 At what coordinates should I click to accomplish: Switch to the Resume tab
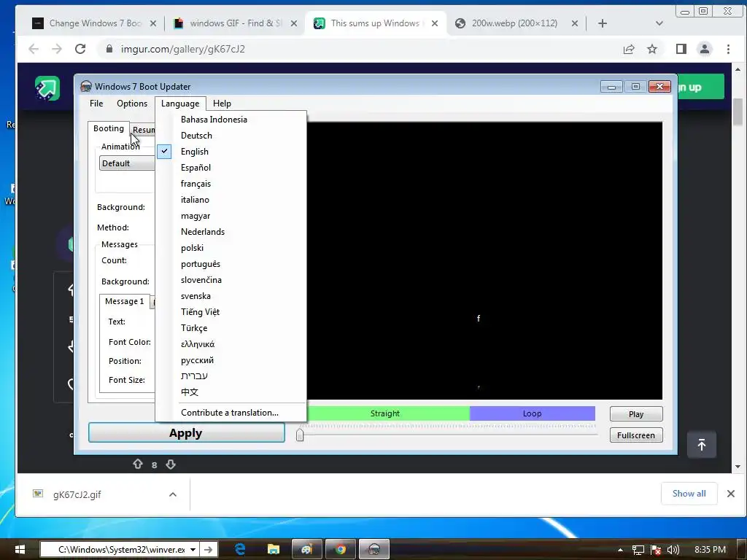143,130
